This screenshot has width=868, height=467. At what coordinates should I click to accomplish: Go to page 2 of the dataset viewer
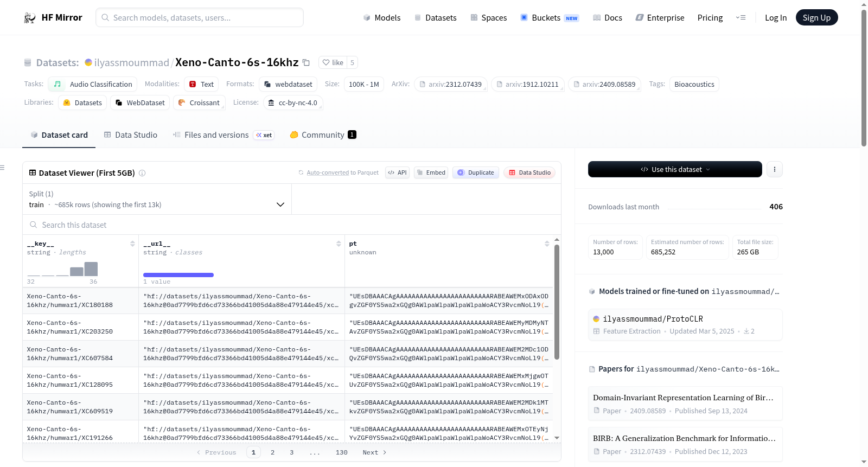(x=272, y=452)
